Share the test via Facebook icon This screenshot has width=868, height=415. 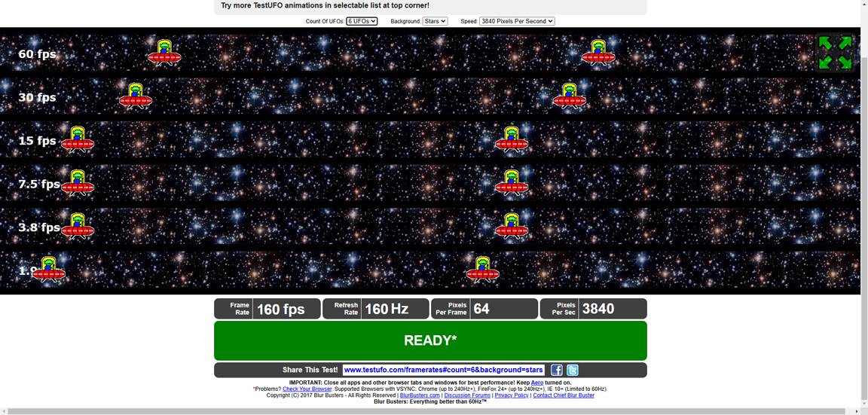click(x=556, y=370)
